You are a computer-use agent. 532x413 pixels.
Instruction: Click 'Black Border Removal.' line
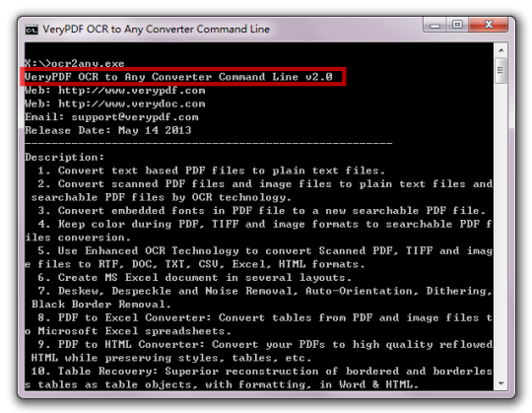(101, 304)
